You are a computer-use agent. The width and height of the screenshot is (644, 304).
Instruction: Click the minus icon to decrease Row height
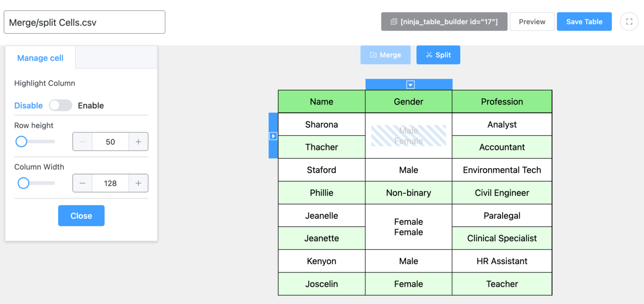click(x=82, y=142)
